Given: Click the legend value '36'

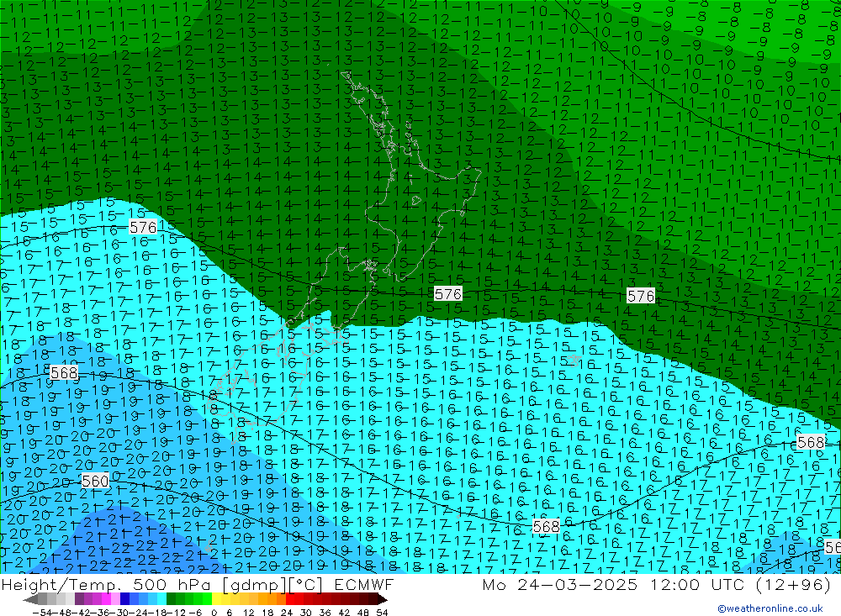Looking at the screenshot, I should [325, 613].
